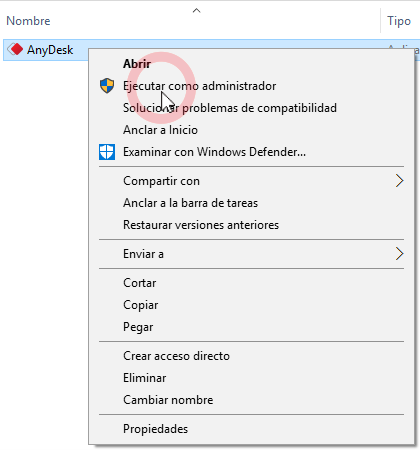Click the Tipo column header
This screenshot has width=420, height=450.
tap(399, 21)
